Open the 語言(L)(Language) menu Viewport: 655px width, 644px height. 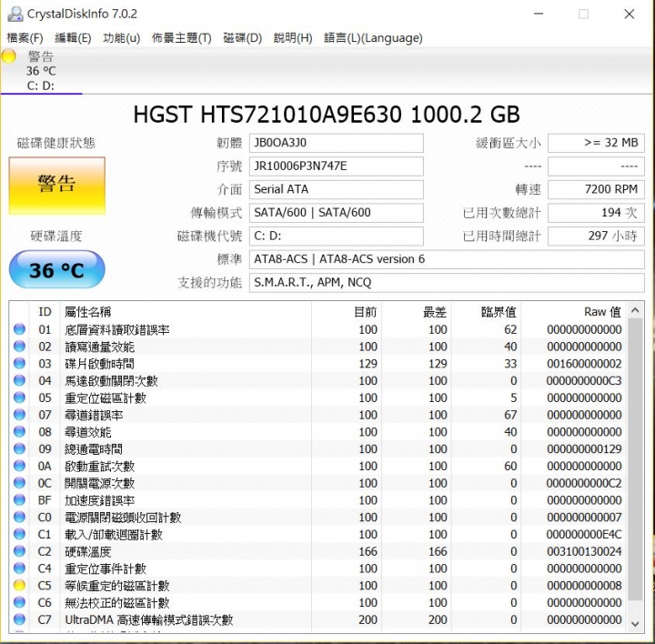click(x=374, y=38)
